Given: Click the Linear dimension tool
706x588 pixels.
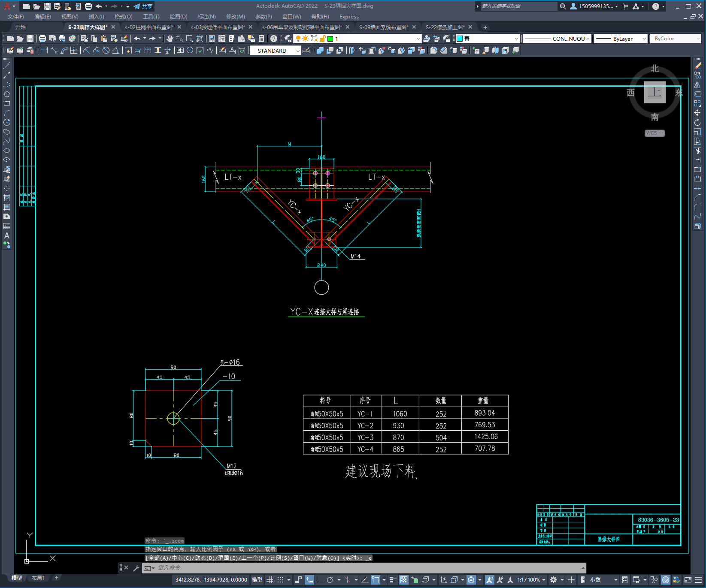Looking at the screenshot, I should click(x=44, y=50).
